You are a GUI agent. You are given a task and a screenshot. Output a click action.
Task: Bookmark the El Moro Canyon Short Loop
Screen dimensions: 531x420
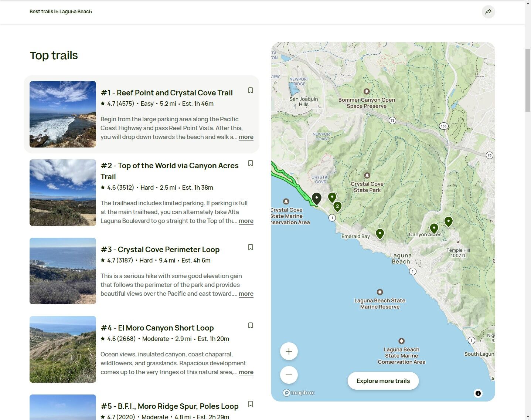pos(251,326)
